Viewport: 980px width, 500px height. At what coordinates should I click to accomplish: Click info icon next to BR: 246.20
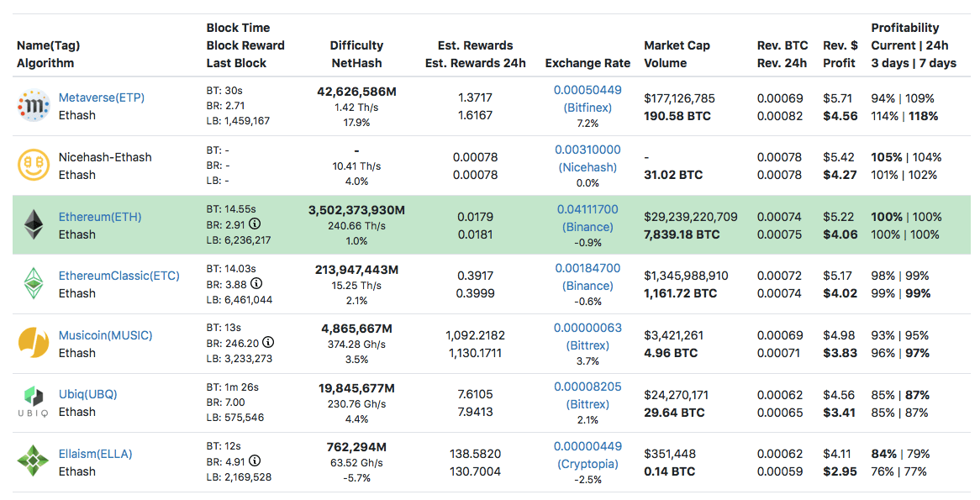268,343
